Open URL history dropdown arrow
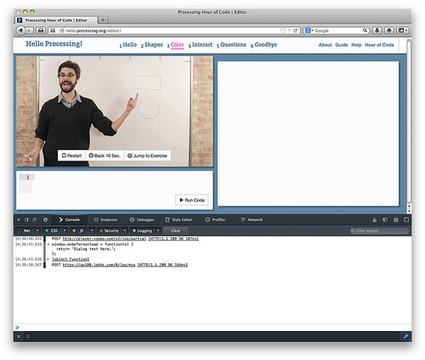425x360 pixels. pyautogui.click(x=289, y=31)
